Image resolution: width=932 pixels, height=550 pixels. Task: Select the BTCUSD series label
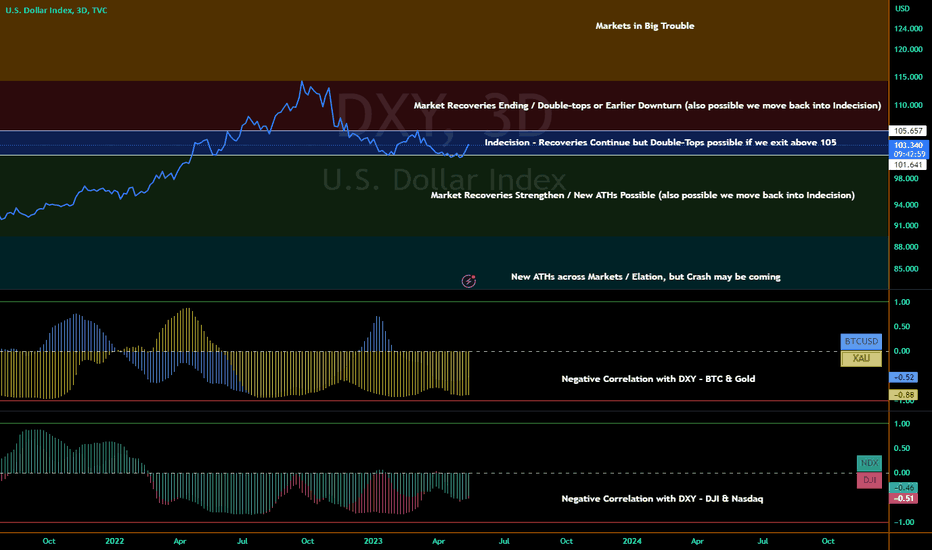[x=861, y=341]
